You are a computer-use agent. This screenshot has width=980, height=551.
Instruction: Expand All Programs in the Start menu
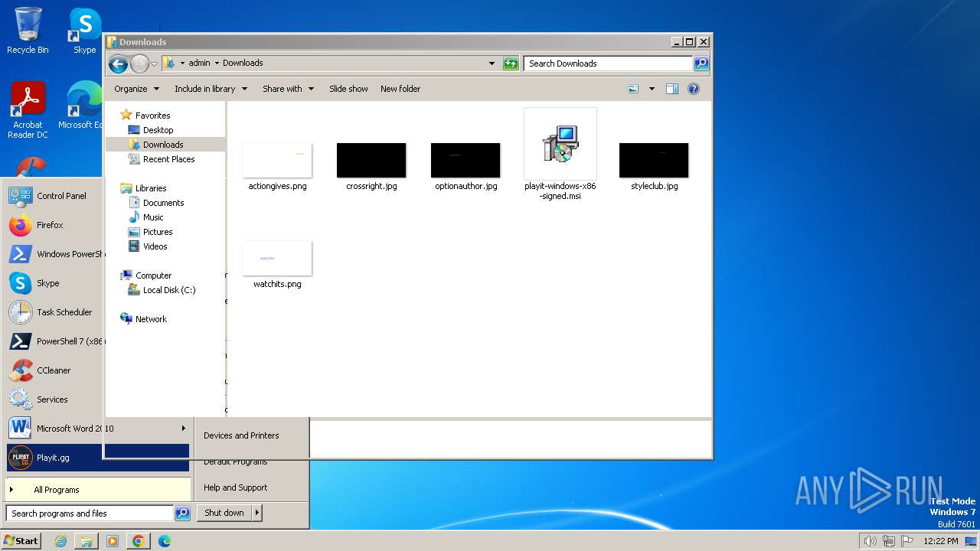pos(98,490)
